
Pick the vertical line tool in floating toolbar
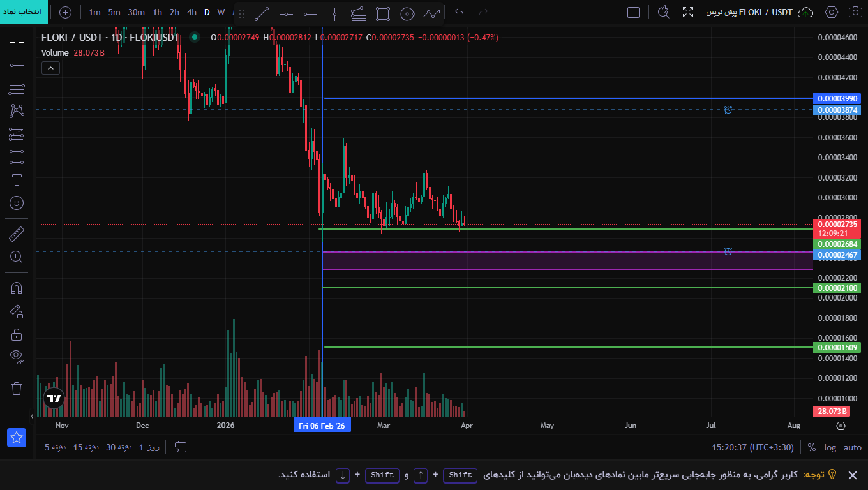pyautogui.click(x=334, y=13)
